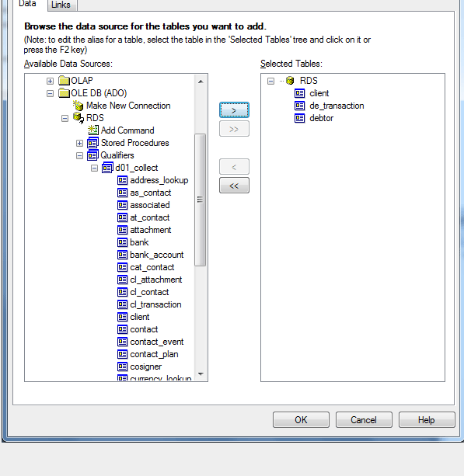Open the Data tab
The image size is (464, 476).
click(27, 4)
